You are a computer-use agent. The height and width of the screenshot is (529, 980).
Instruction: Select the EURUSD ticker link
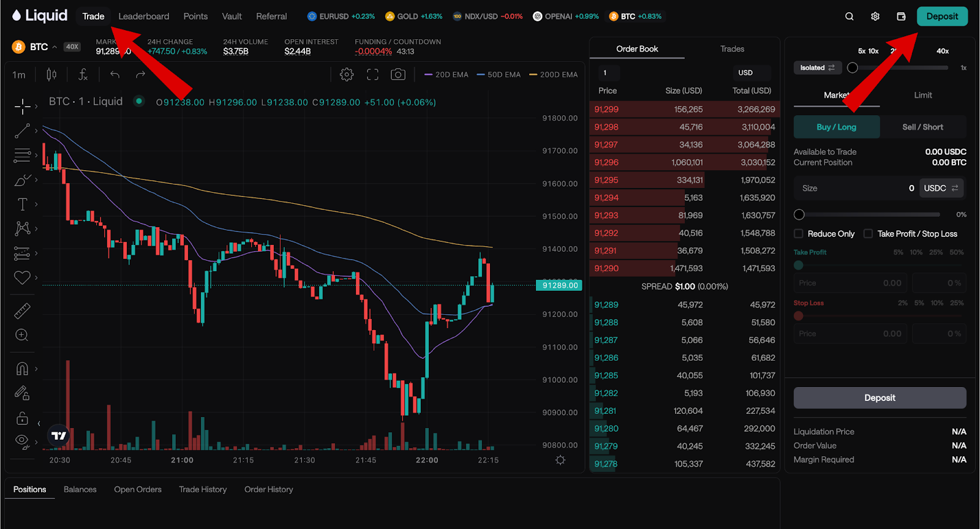(341, 17)
